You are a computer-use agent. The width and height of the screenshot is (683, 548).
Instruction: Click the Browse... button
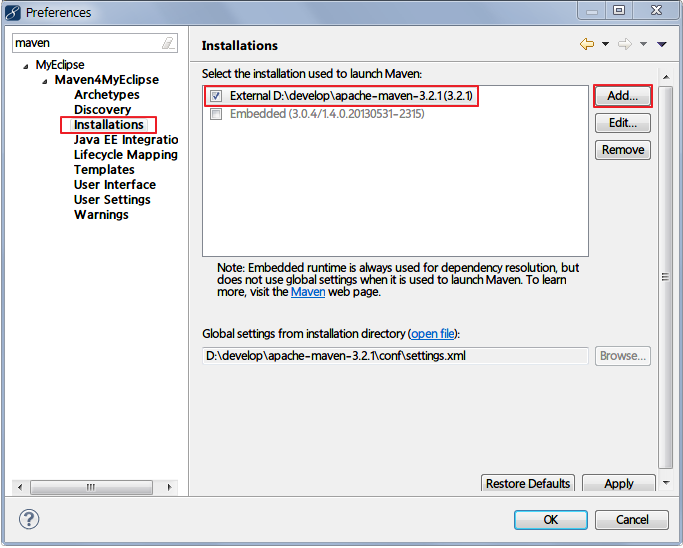click(x=622, y=356)
